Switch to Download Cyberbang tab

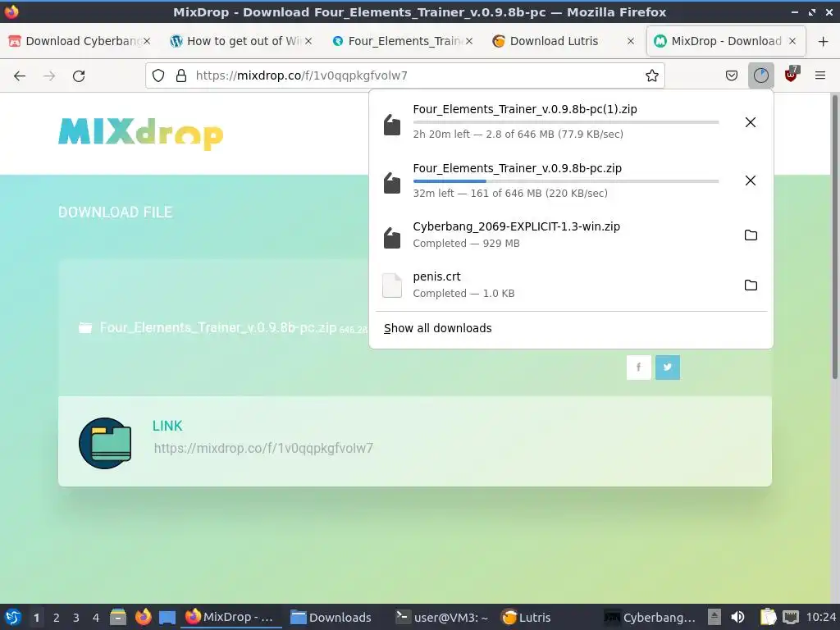click(x=80, y=41)
